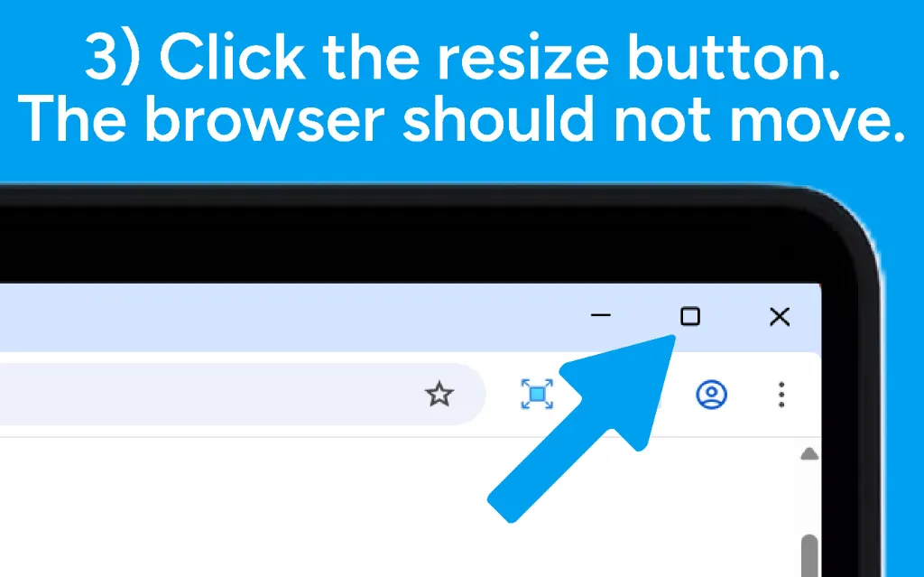This screenshot has width=924, height=577.
Task: Open the window resizer extension icon
Action: [x=537, y=394]
